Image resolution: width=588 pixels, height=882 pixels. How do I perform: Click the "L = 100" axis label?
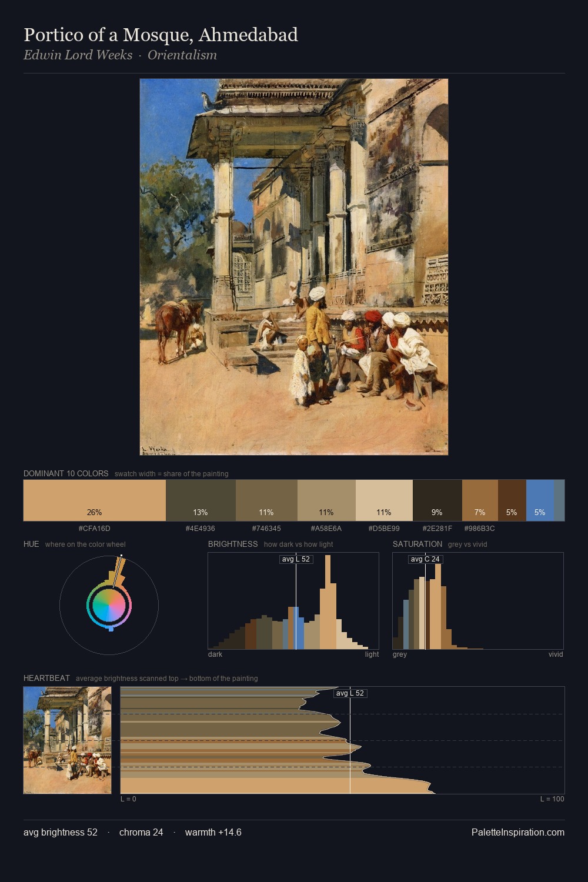552,799
